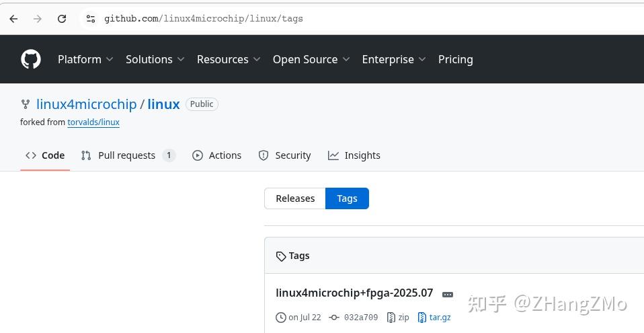Click the browser back arrow

[x=13, y=19]
